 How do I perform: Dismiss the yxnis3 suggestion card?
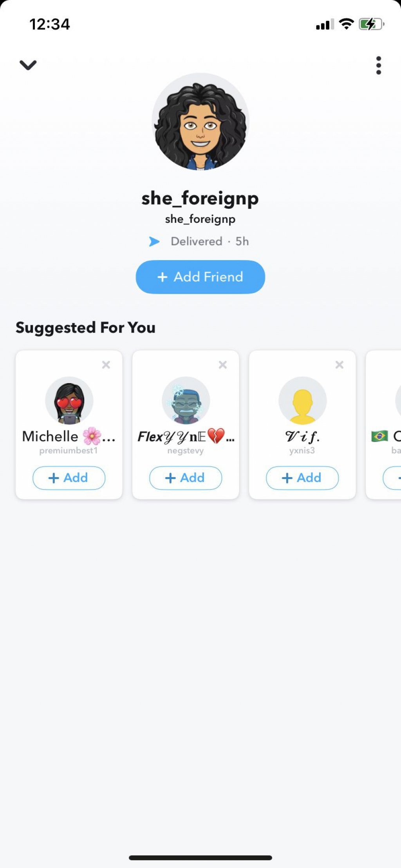pyautogui.click(x=339, y=365)
